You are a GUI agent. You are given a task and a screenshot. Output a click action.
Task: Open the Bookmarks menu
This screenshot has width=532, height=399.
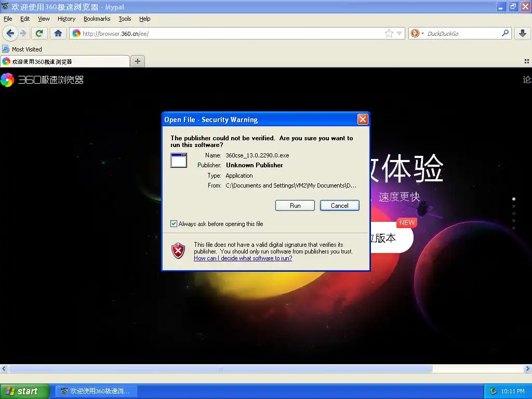[x=97, y=19]
